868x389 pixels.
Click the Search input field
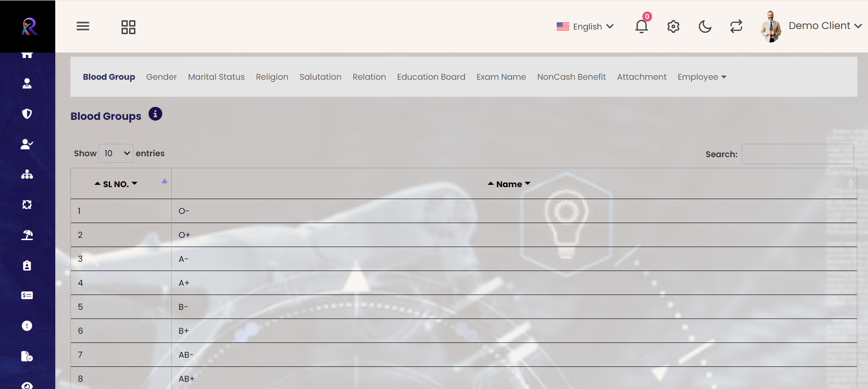pyautogui.click(x=798, y=154)
